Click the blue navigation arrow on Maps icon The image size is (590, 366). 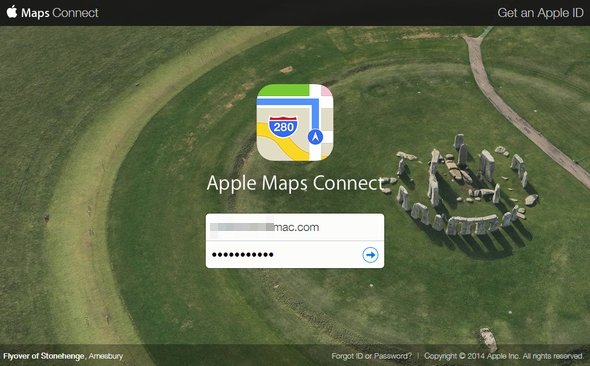point(315,137)
